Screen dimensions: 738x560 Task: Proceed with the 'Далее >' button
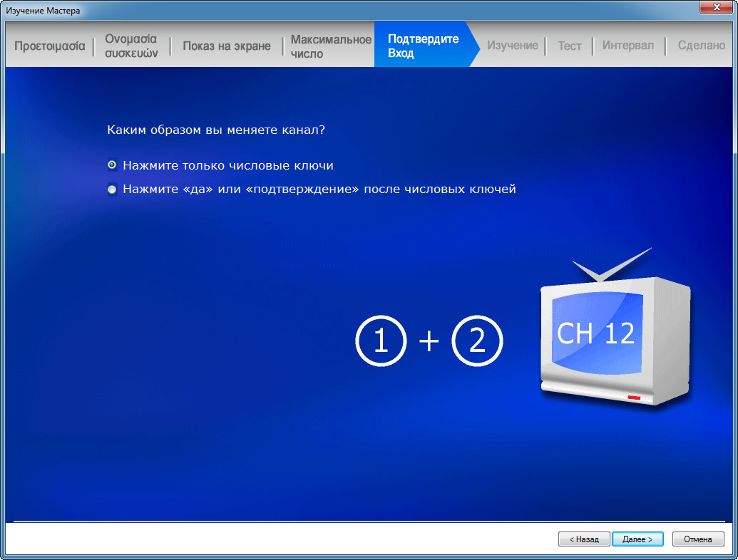637,539
